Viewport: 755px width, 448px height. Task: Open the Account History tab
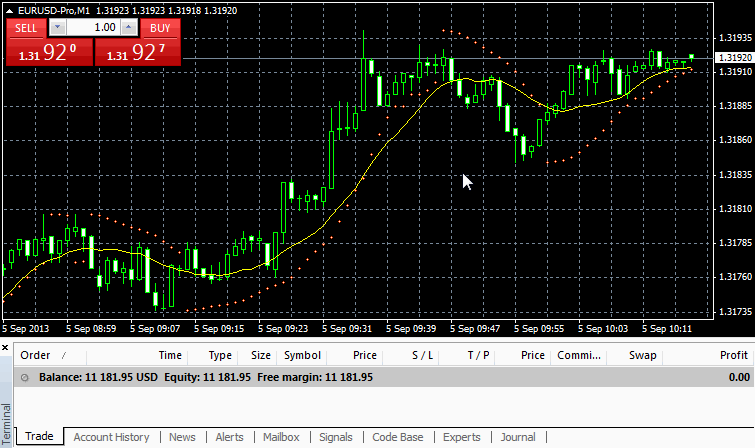pos(111,437)
